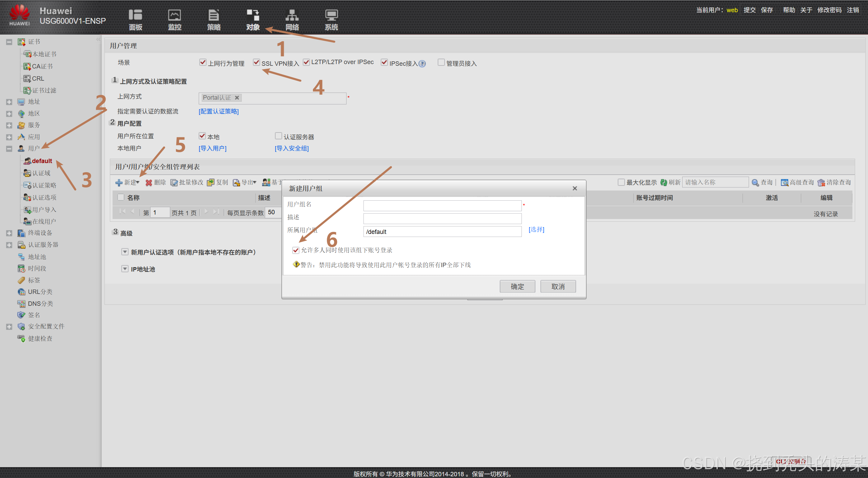The width and height of the screenshot is (868, 478).
Task: Expand 新用户认证选项 advanced section
Action: (x=125, y=252)
